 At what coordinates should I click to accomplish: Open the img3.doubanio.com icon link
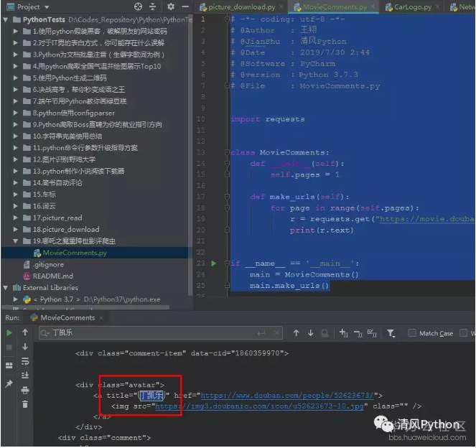pyautogui.click(x=260, y=406)
